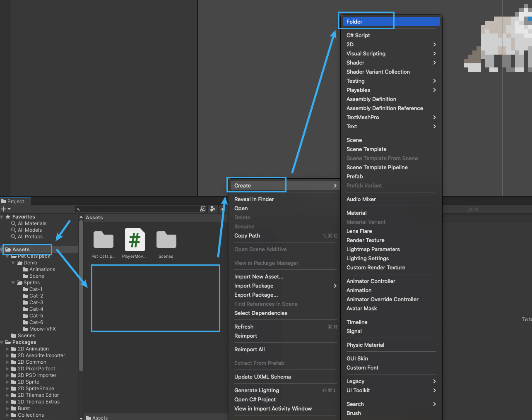Click the plus add asset dropdown button
The image size is (532, 420).
(5, 209)
